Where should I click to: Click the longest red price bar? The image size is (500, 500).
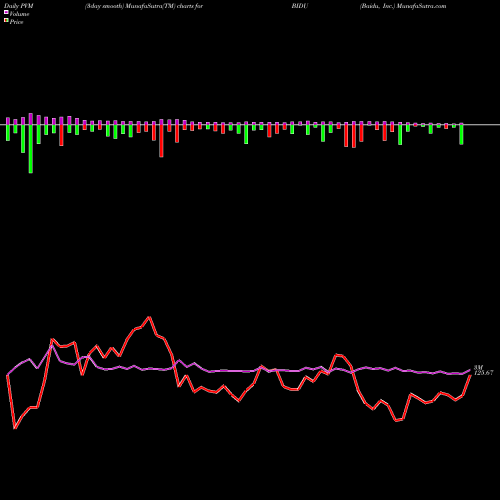tap(161, 141)
